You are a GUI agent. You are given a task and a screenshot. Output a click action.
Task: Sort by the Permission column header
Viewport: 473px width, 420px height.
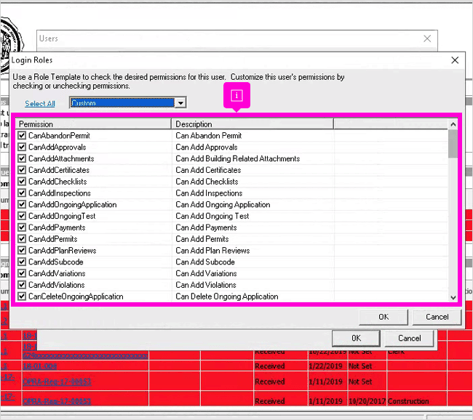pyautogui.click(x=93, y=124)
